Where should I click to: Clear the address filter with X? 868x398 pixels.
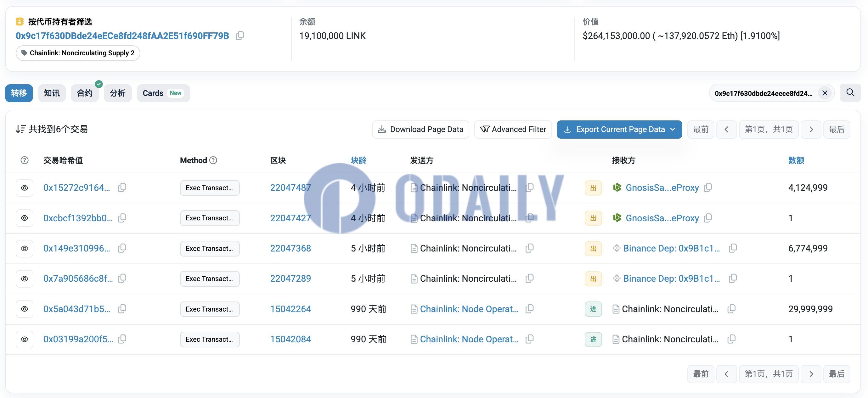[x=825, y=93]
